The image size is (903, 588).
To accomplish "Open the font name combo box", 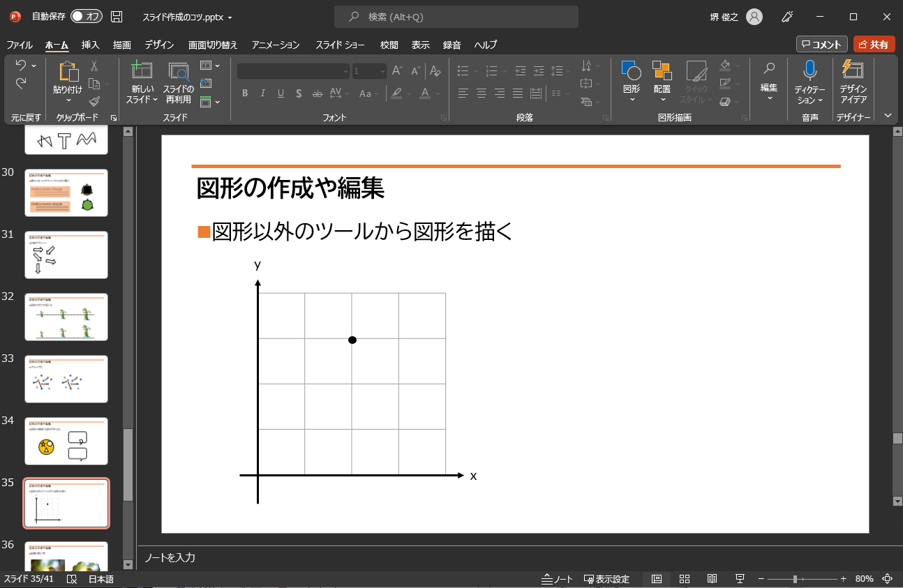I will coord(293,71).
